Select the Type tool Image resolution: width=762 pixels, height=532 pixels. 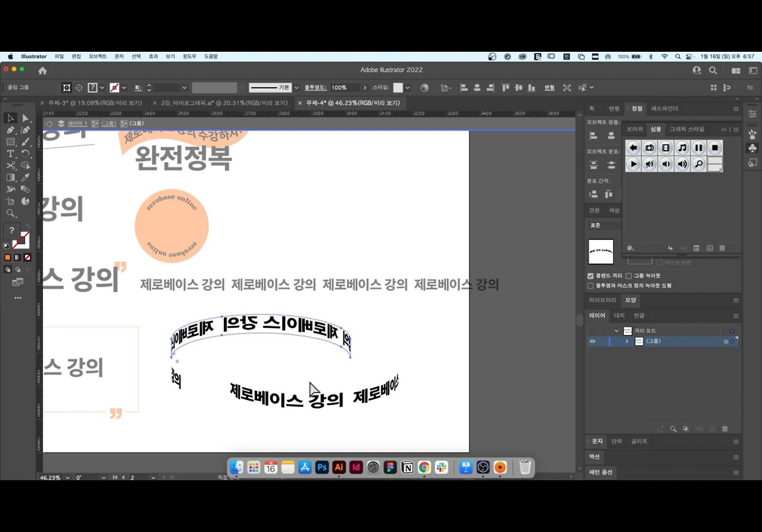[11, 154]
